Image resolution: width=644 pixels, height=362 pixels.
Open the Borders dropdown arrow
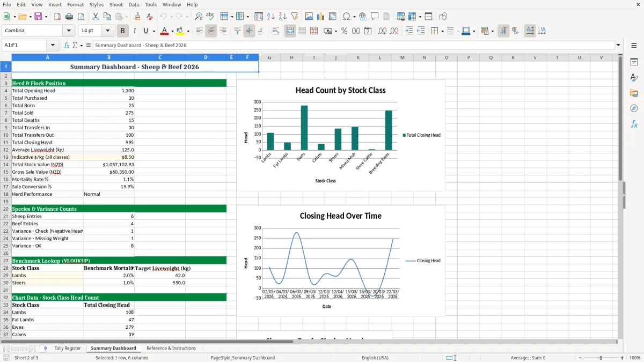click(442, 31)
